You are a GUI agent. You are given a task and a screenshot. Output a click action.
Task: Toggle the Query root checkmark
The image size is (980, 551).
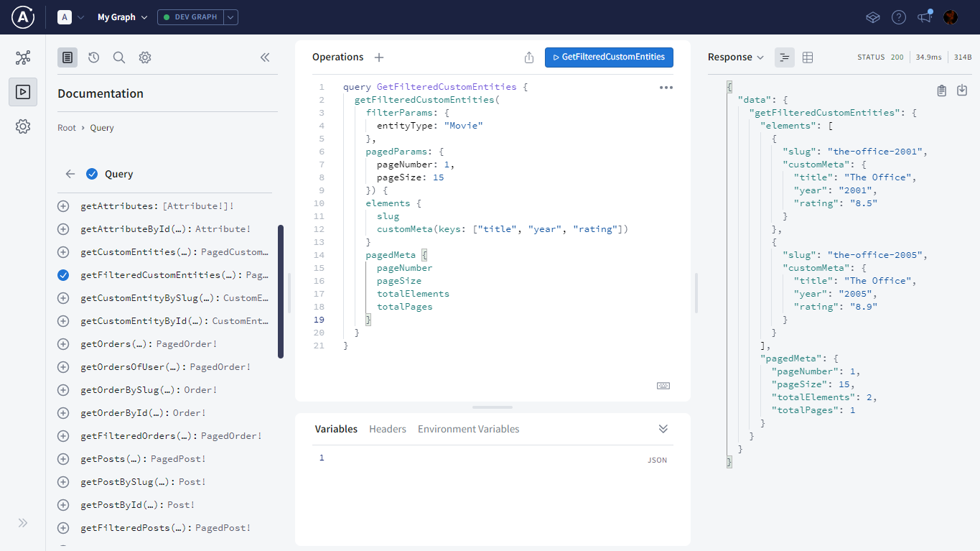click(x=92, y=174)
